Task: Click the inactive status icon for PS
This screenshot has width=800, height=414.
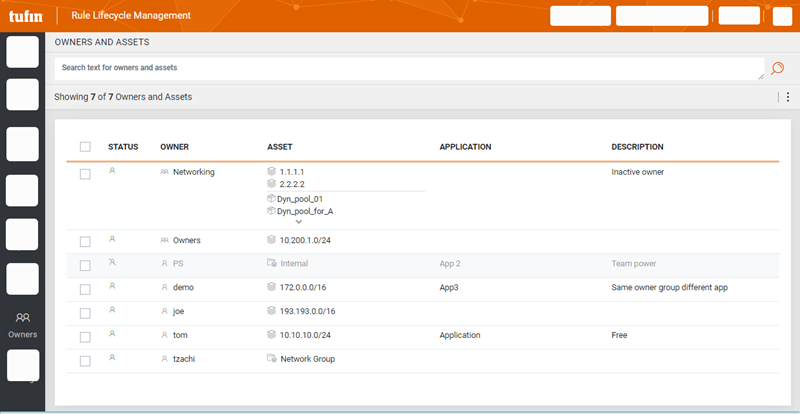Action: [112, 262]
